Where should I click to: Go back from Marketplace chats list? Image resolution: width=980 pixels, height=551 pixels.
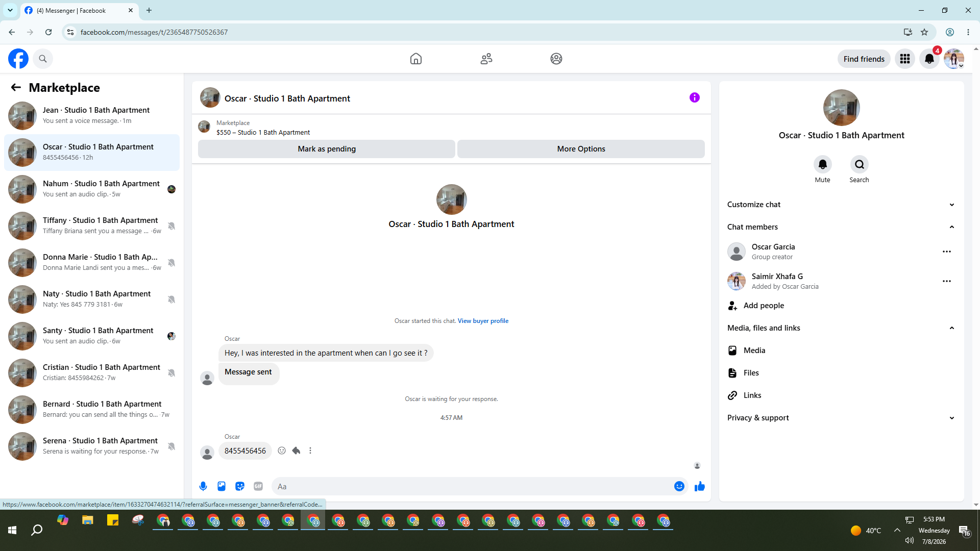click(x=16, y=87)
